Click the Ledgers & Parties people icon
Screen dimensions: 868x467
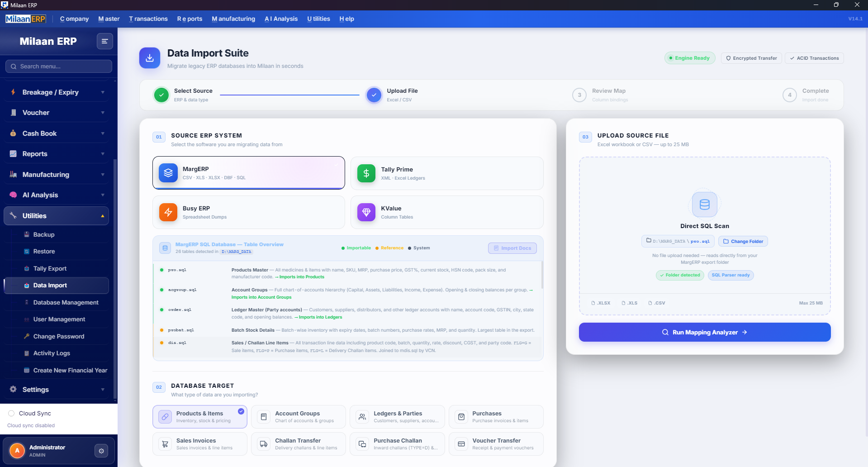pyautogui.click(x=362, y=417)
